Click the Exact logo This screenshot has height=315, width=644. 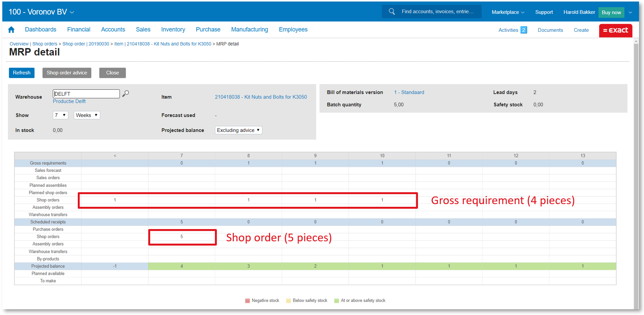615,30
